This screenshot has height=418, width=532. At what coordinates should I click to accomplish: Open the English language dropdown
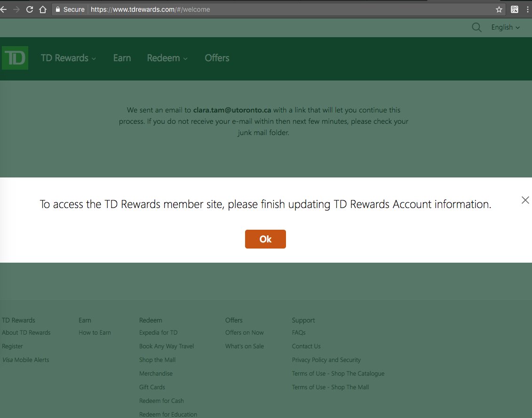click(505, 27)
